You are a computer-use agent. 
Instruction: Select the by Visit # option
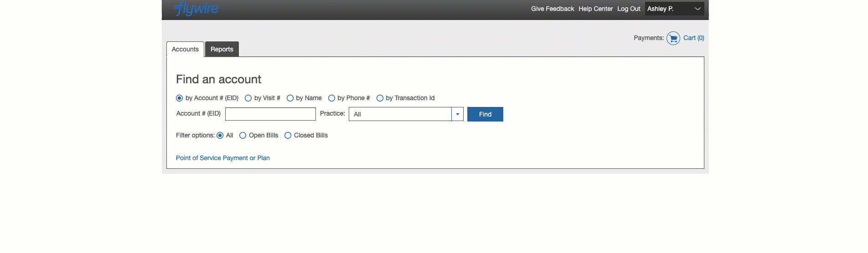pyautogui.click(x=248, y=98)
